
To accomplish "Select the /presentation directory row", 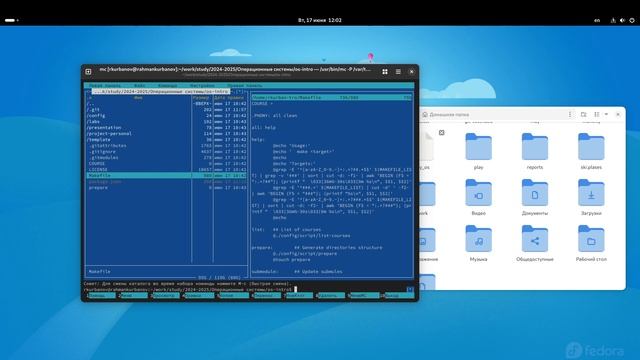I will [167, 127].
